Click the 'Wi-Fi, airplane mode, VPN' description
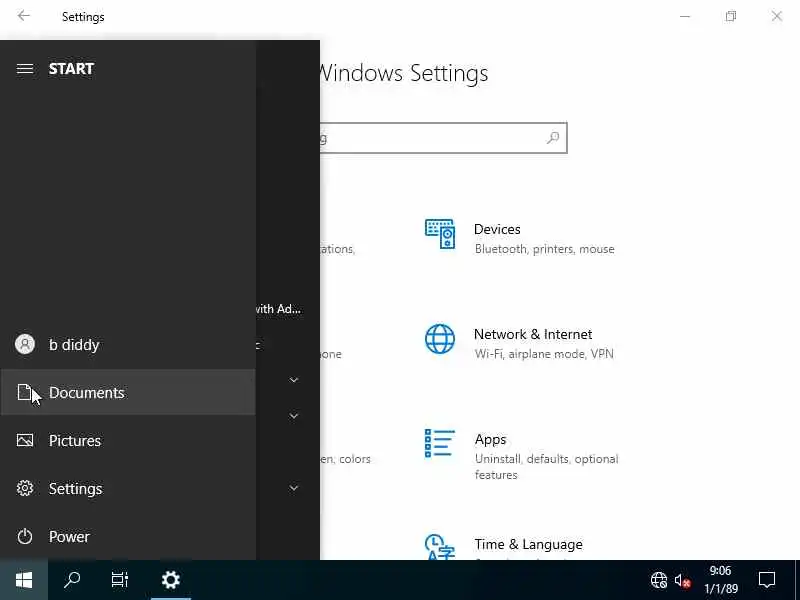 tap(544, 354)
